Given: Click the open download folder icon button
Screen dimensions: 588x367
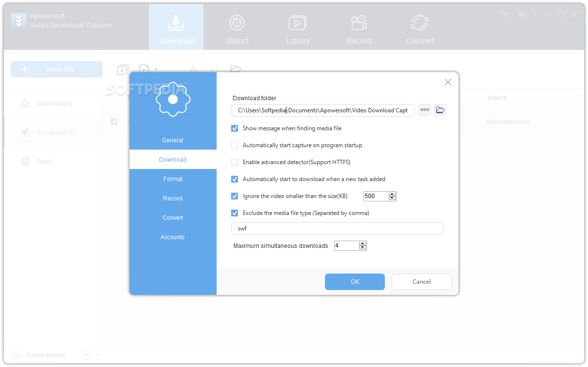Looking at the screenshot, I should tap(440, 110).
